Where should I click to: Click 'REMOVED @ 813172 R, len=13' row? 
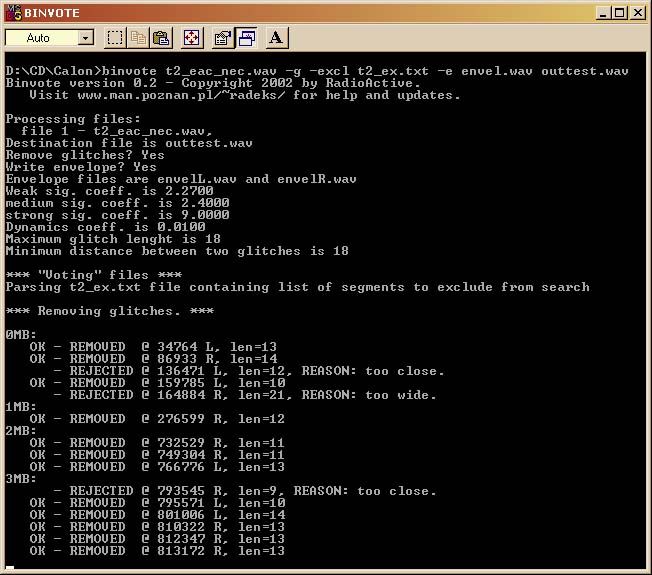157,552
